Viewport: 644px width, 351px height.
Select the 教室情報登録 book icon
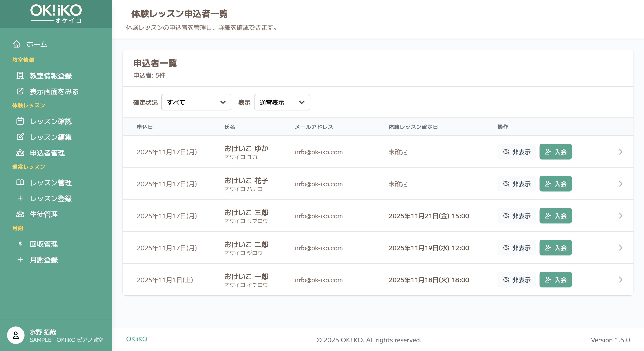click(20, 76)
